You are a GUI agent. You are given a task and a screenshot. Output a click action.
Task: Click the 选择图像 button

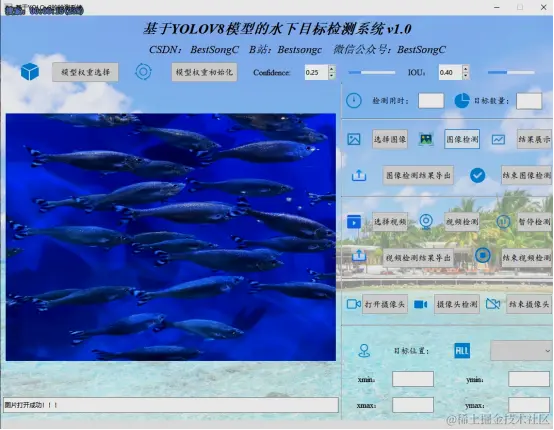(390, 139)
